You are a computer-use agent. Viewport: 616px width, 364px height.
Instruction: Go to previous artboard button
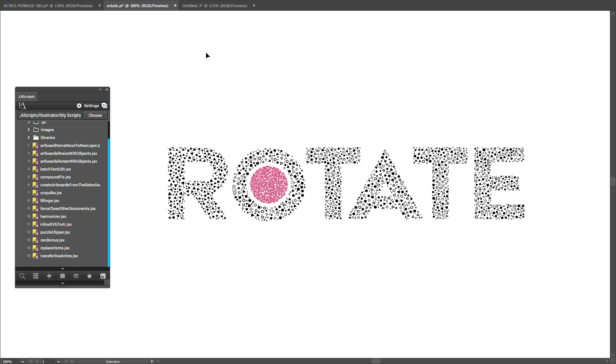click(37, 361)
